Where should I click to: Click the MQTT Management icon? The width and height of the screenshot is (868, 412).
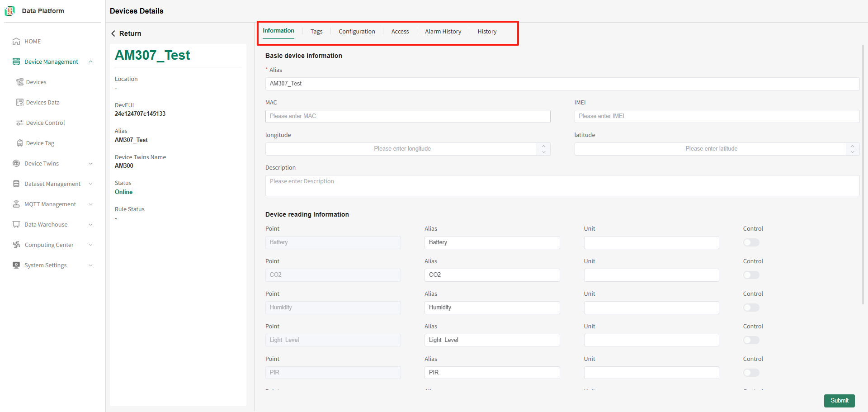[x=16, y=204]
